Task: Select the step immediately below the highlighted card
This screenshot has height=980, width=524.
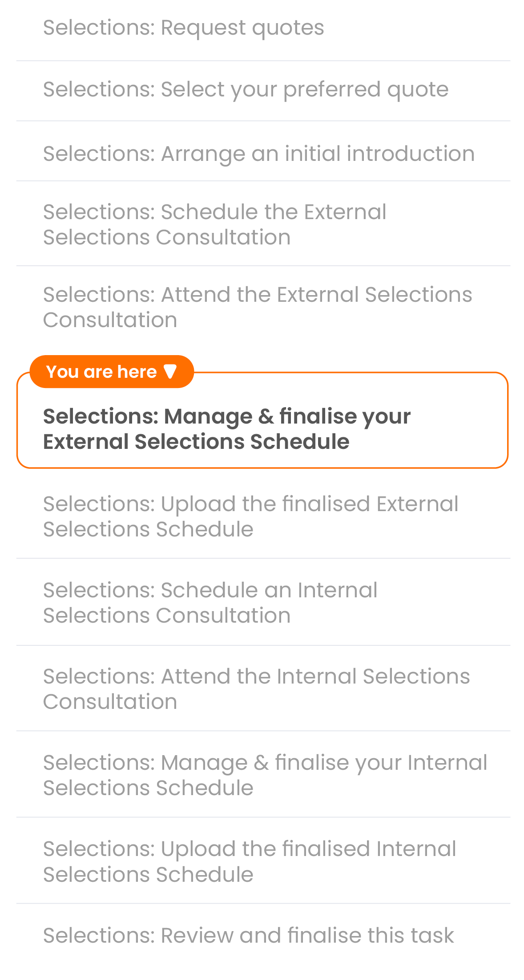Action: pos(250,516)
